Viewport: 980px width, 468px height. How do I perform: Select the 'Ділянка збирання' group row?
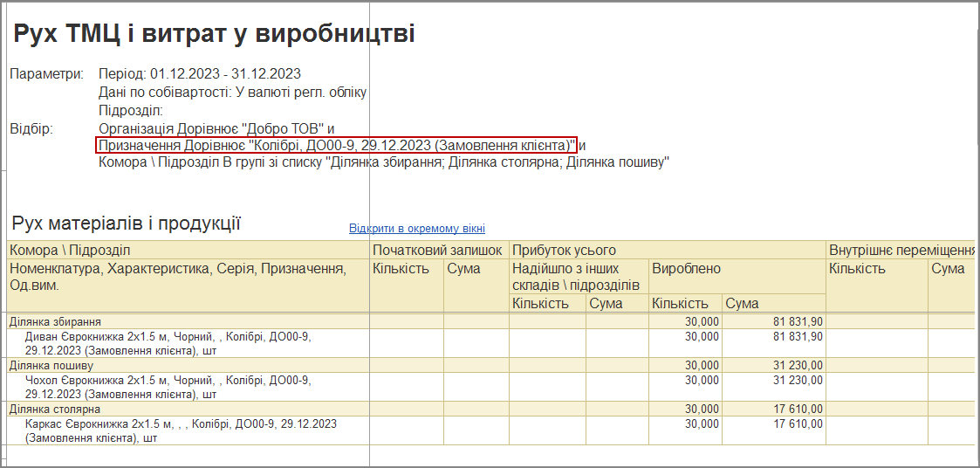point(55,321)
